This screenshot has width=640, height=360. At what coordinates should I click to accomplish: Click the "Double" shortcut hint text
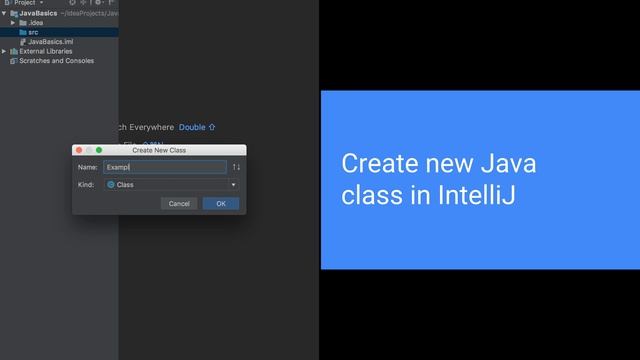(x=192, y=127)
